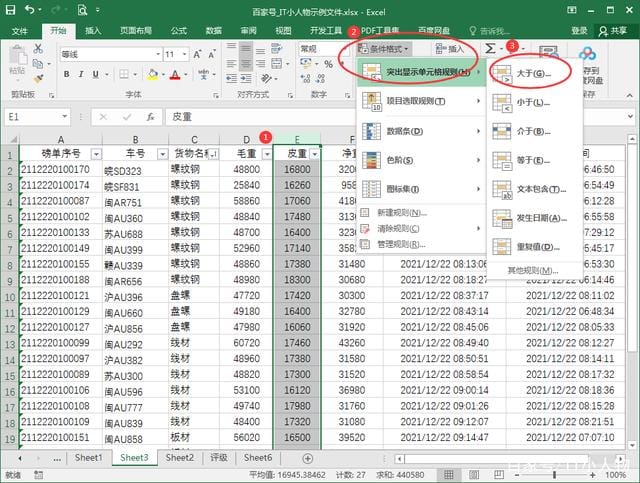
Task: Click the Underline formatting button
Action: 96,73
